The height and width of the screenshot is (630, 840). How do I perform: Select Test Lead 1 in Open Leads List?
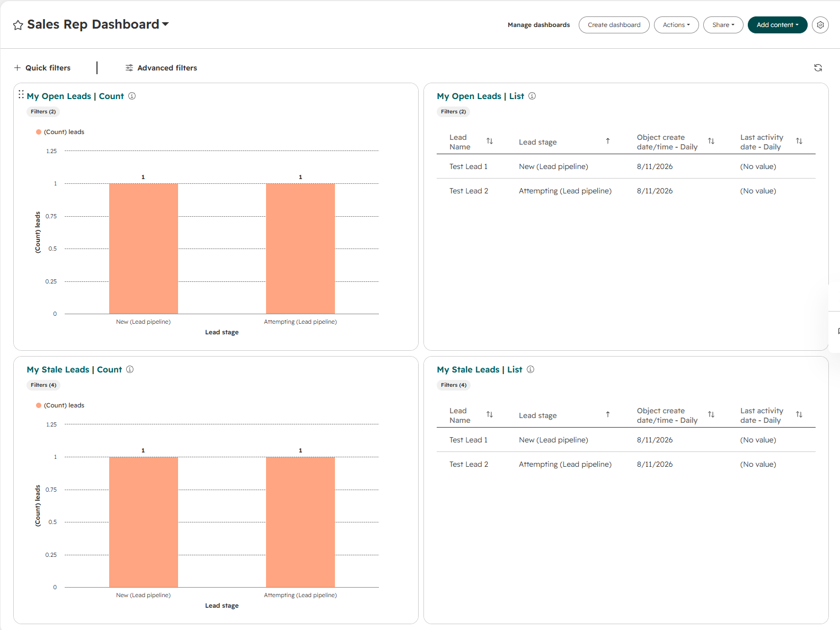click(x=468, y=166)
